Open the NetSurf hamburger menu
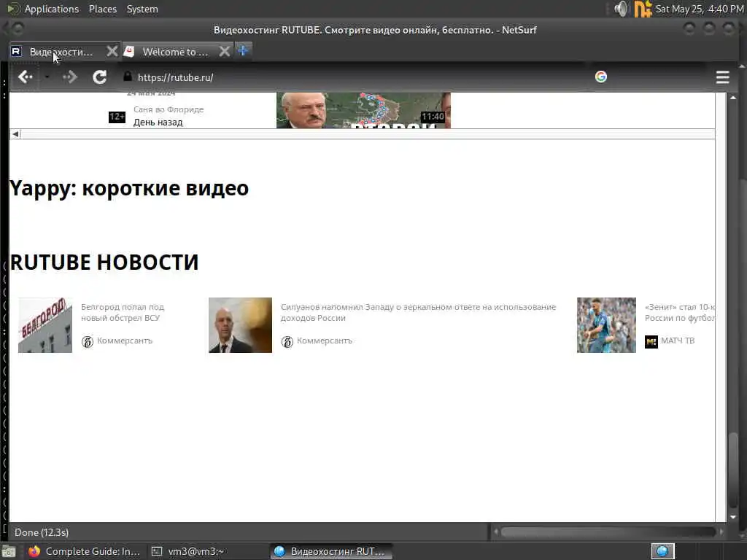The width and height of the screenshot is (747, 560). pyautogui.click(x=722, y=77)
